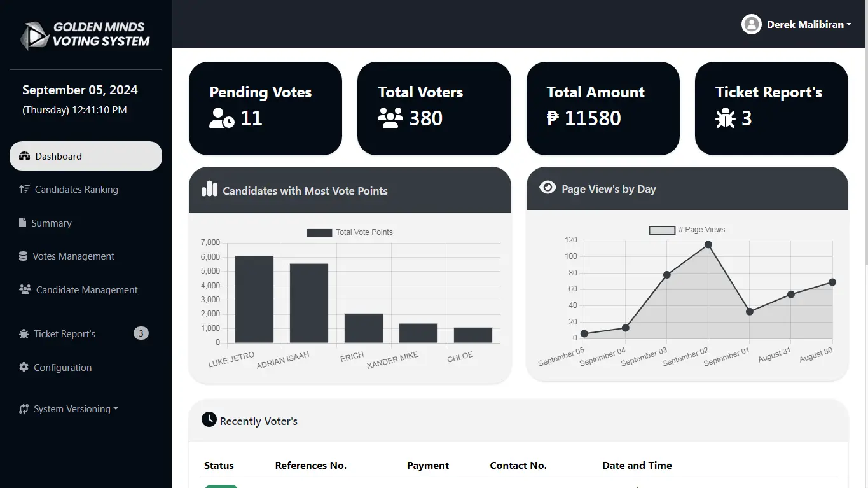868x488 pixels.
Task: Click the red notification badge showing 3
Action: 141,333
